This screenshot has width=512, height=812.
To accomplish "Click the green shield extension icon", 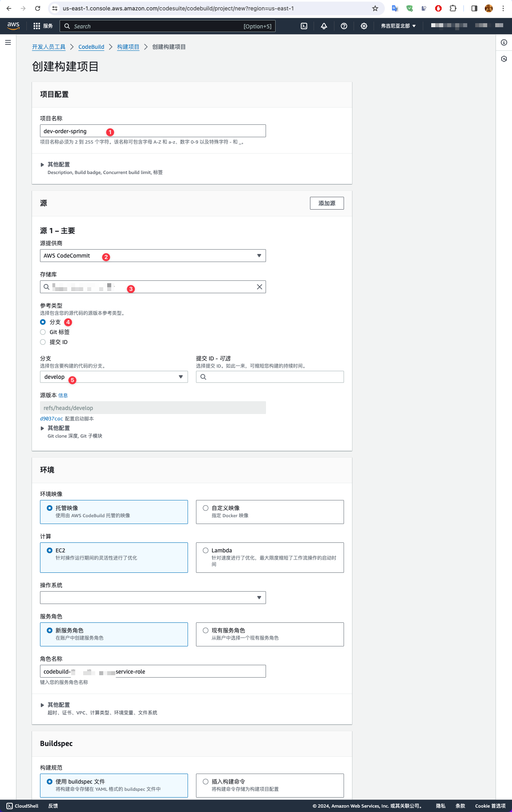I will point(410,8).
